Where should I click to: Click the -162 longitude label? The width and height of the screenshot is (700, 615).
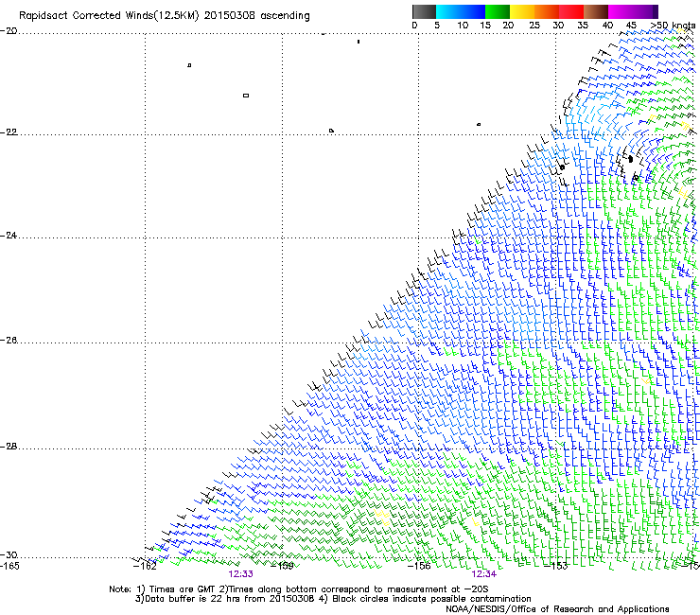point(145,566)
